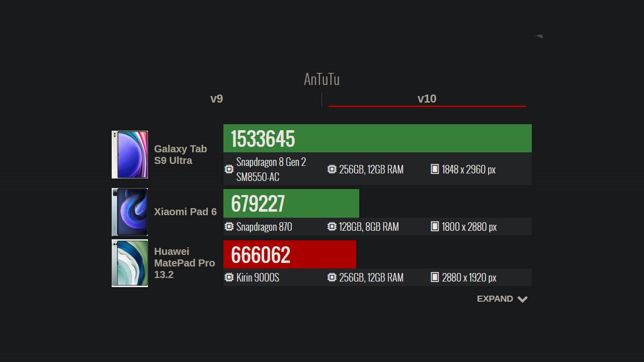Select the AnTuTu v10 tab

pyautogui.click(x=427, y=99)
